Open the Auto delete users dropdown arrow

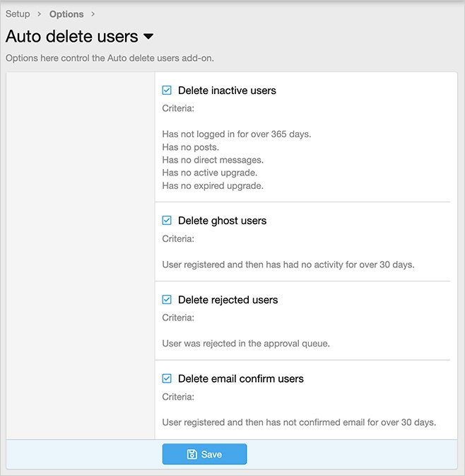(x=148, y=37)
